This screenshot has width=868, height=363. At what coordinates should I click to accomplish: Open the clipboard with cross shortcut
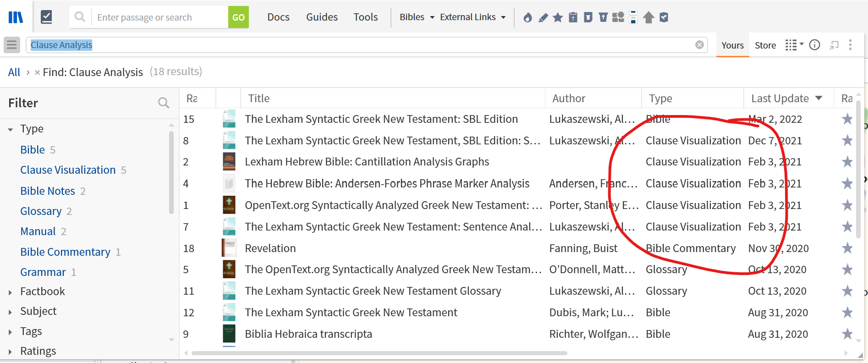coord(573,17)
